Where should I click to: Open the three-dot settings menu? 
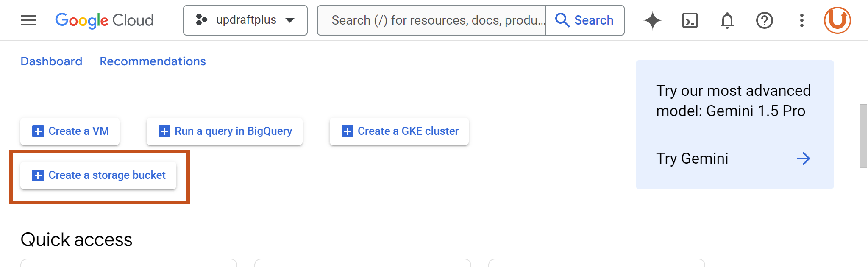tap(802, 20)
